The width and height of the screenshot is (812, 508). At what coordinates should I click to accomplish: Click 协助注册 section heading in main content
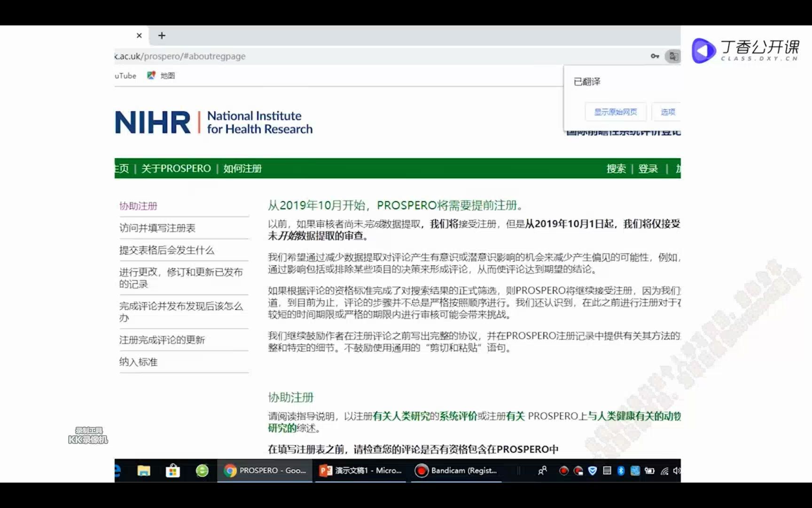[290, 397]
